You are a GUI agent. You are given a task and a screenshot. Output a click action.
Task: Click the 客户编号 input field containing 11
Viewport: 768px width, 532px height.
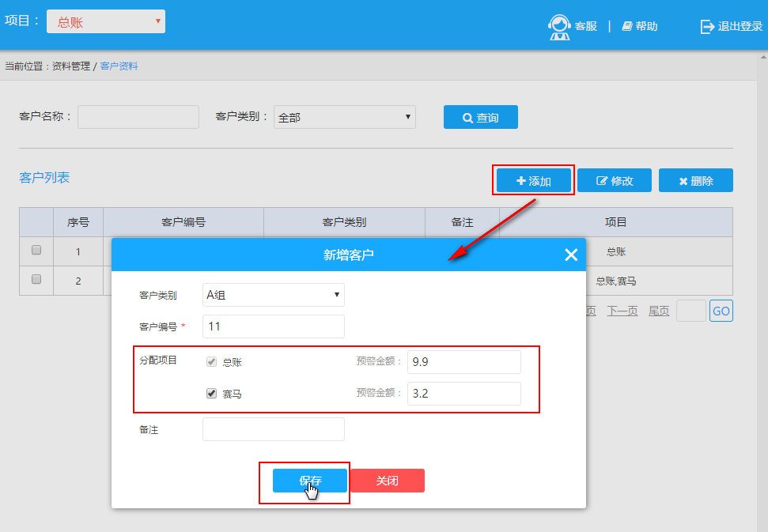point(274,326)
